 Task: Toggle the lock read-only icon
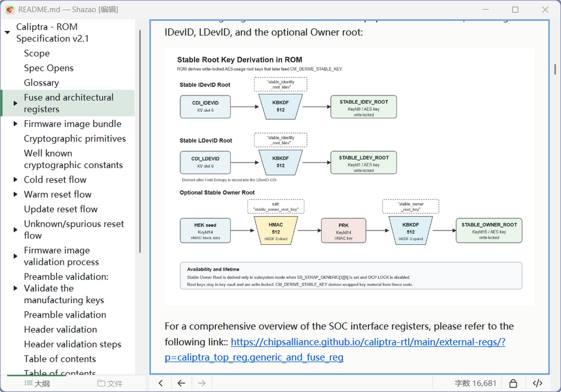point(513,383)
